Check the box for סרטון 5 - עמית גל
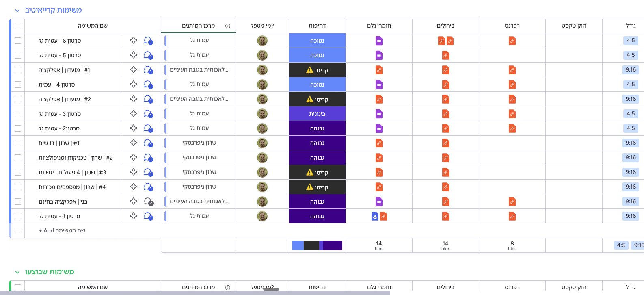Viewport: 644px width, 295px height. point(18,55)
